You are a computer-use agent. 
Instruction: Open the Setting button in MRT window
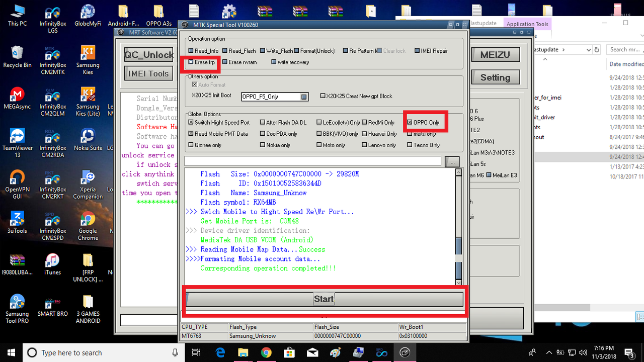click(x=495, y=77)
